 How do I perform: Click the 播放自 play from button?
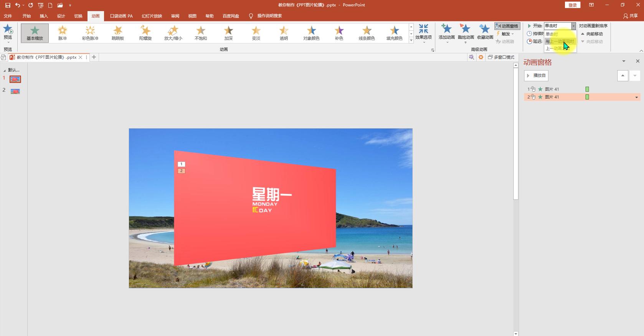coord(536,76)
